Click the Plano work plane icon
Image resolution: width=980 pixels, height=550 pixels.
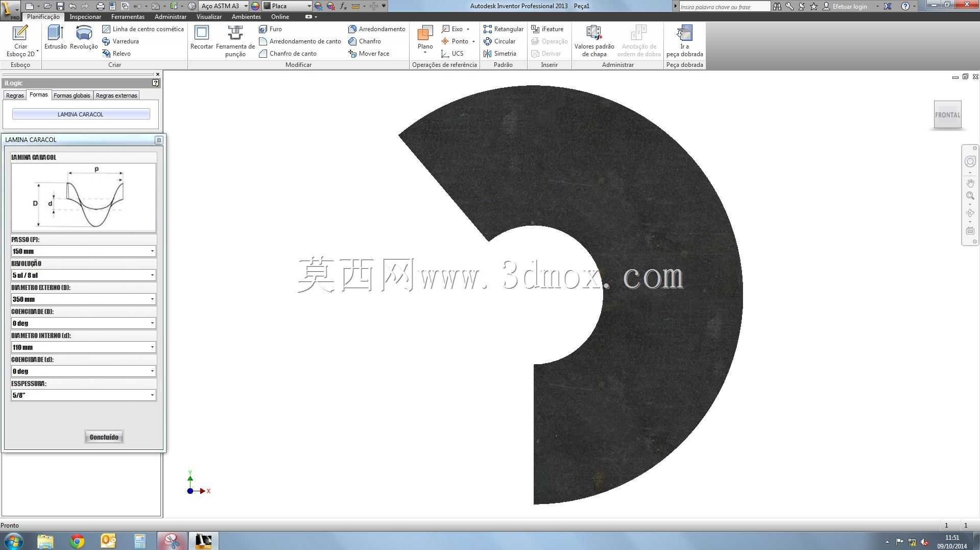pyautogui.click(x=425, y=34)
